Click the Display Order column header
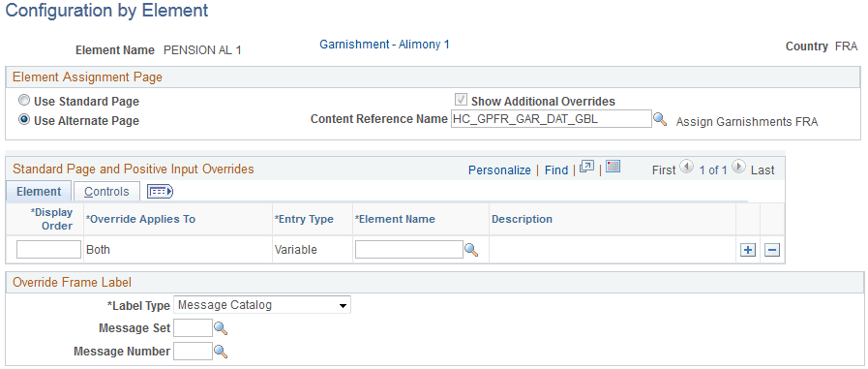The image size is (868, 369). pyautogui.click(x=52, y=220)
